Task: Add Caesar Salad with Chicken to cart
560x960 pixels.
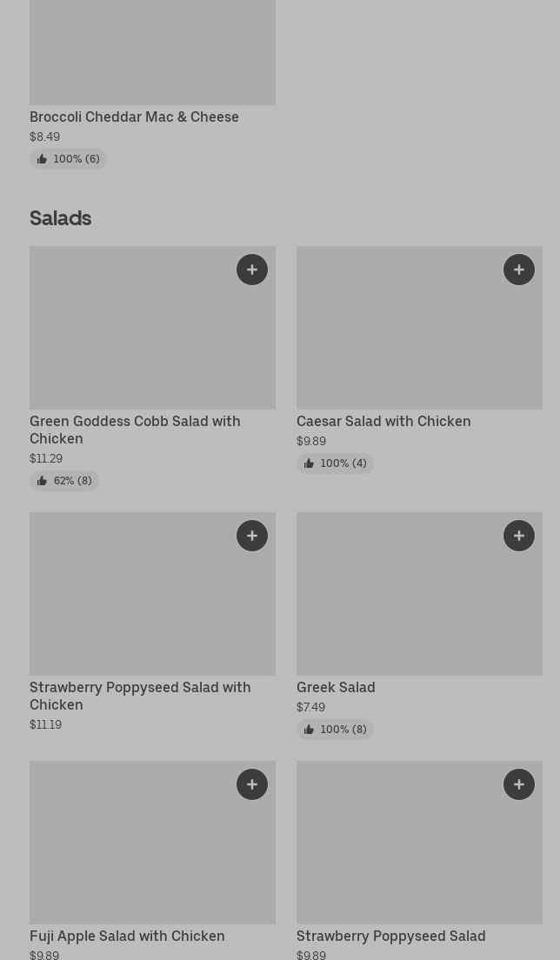Action: [519, 270]
